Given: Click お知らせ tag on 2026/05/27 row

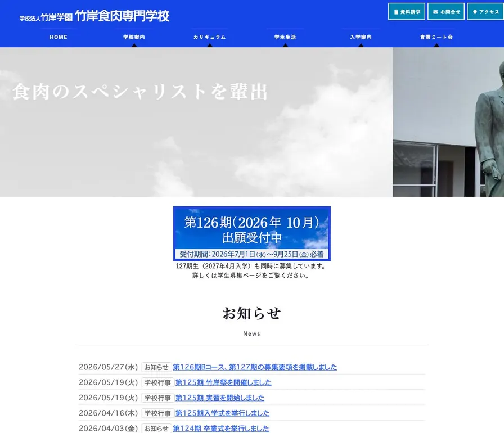Looking at the screenshot, I should [156, 367].
